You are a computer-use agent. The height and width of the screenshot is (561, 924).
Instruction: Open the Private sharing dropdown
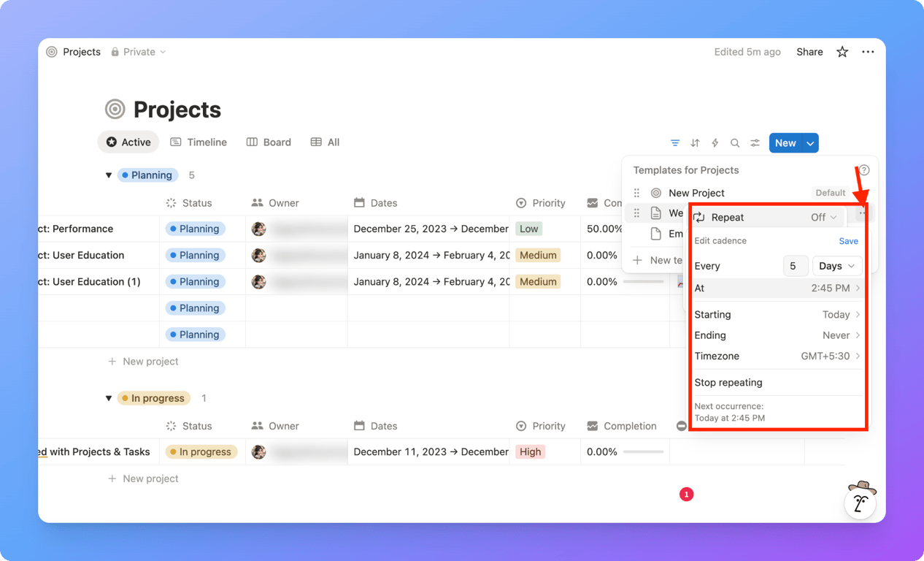pos(139,52)
